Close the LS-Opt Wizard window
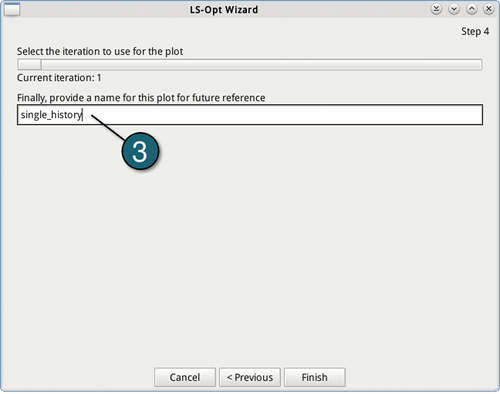This screenshot has height=394, width=500. pos(489,9)
